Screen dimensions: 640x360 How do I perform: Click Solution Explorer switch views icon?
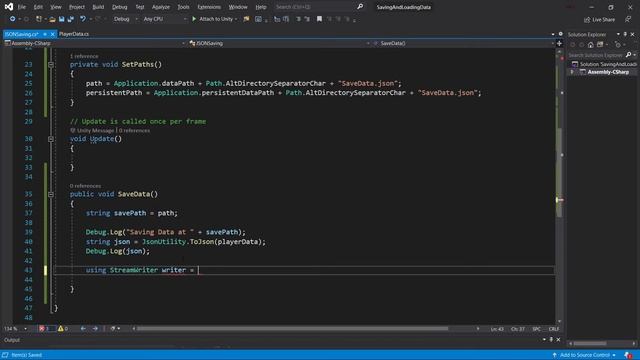600,45
